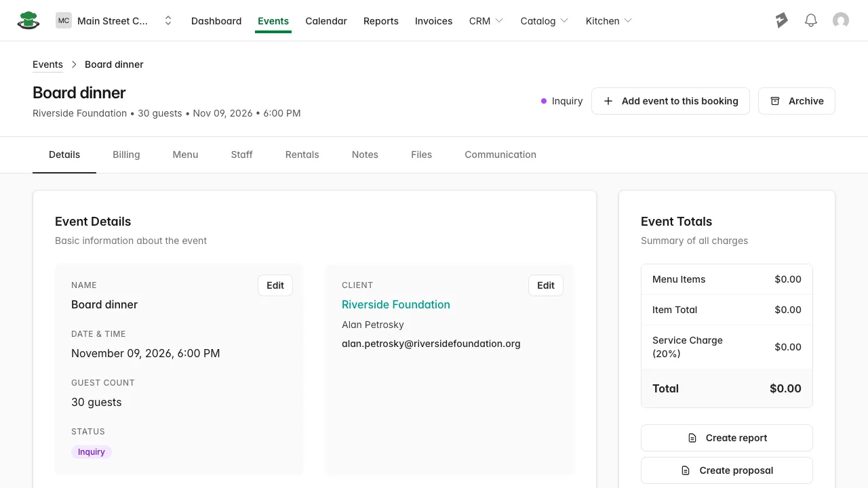Edit the client card
Viewport: 868px width, 488px height.
coord(546,285)
